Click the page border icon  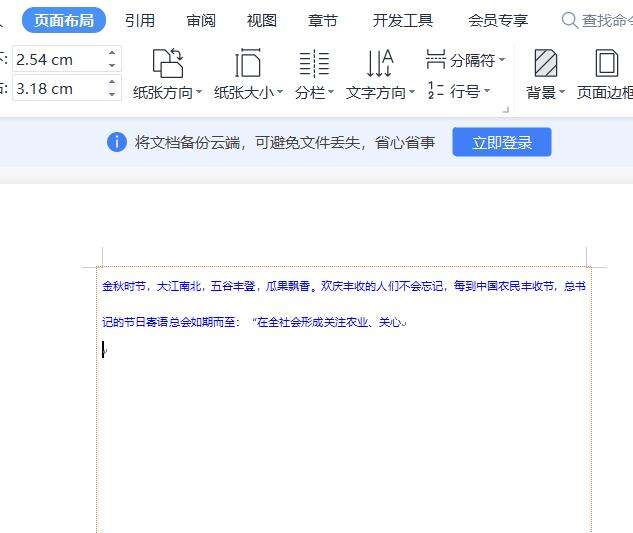(607, 63)
